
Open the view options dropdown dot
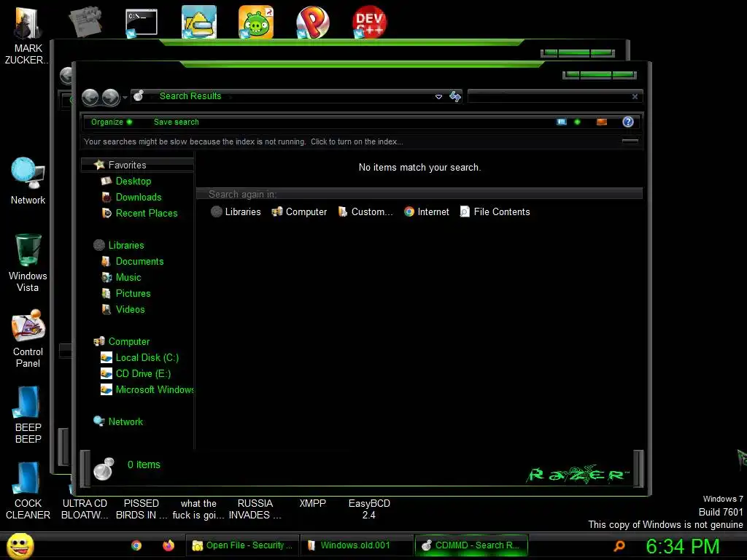pos(577,122)
